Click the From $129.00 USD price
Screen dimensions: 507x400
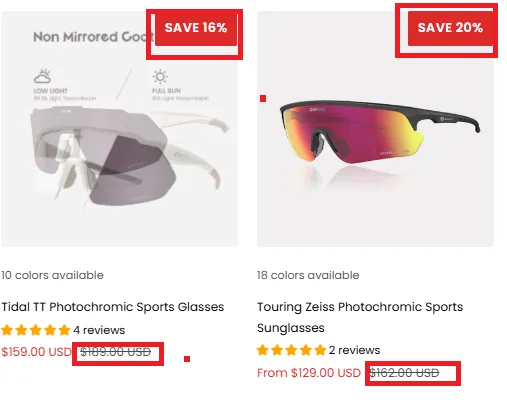pyautogui.click(x=309, y=373)
